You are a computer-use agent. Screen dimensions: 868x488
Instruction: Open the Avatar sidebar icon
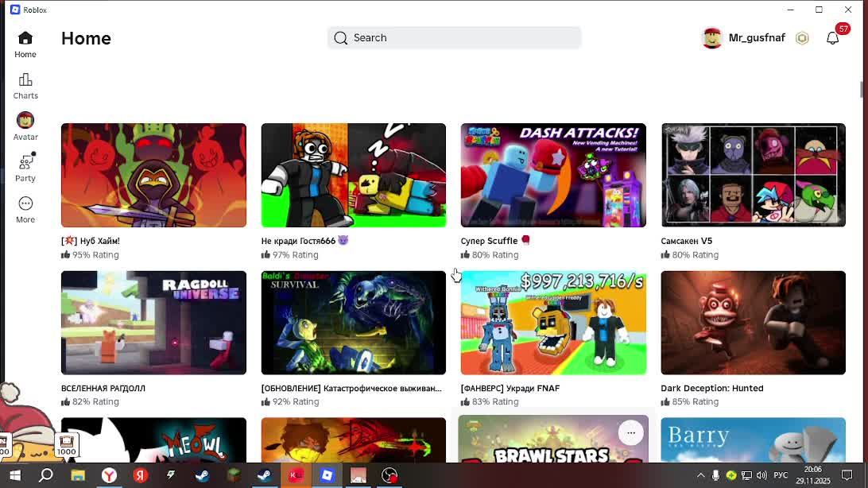tap(25, 120)
